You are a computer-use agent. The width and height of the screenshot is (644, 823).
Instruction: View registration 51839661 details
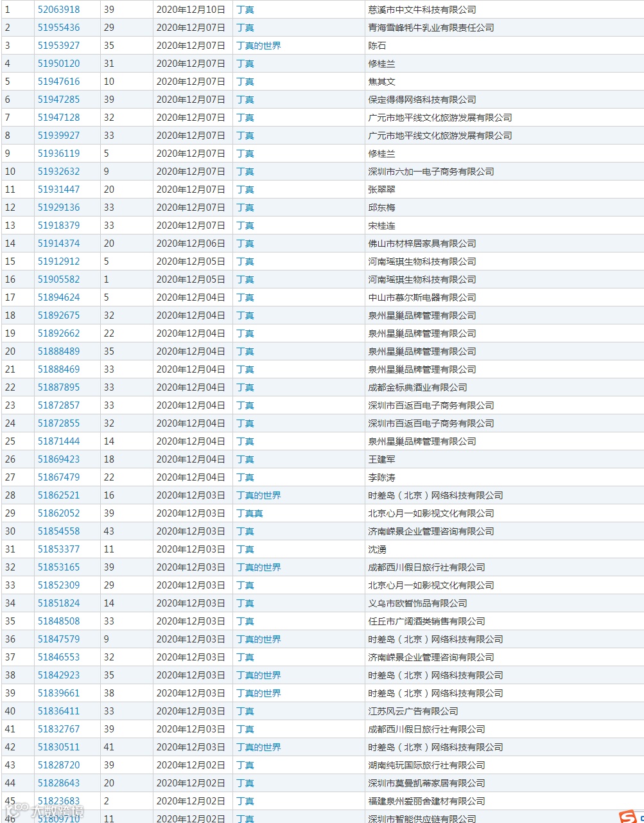point(59,693)
